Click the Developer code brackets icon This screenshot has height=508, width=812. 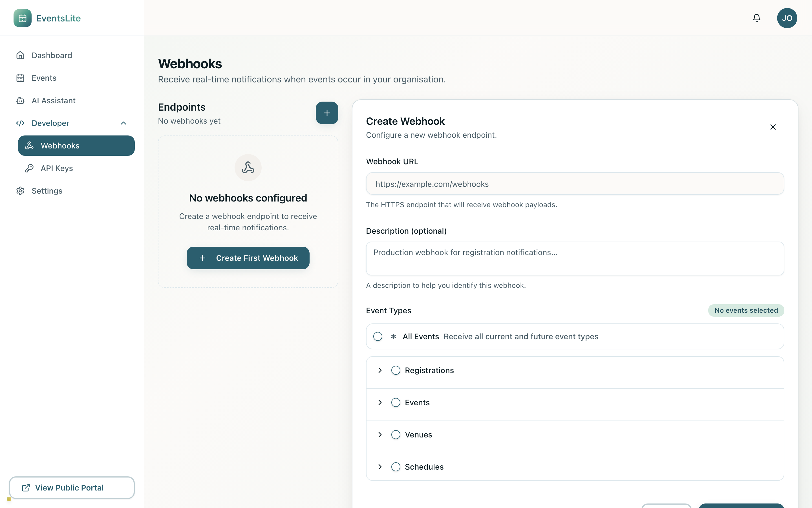coord(21,123)
